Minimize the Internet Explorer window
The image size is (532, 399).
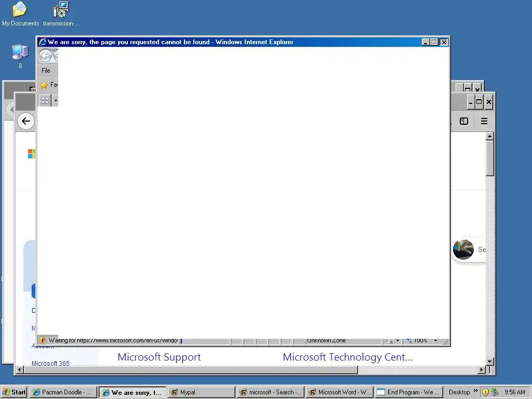click(425, 42)
